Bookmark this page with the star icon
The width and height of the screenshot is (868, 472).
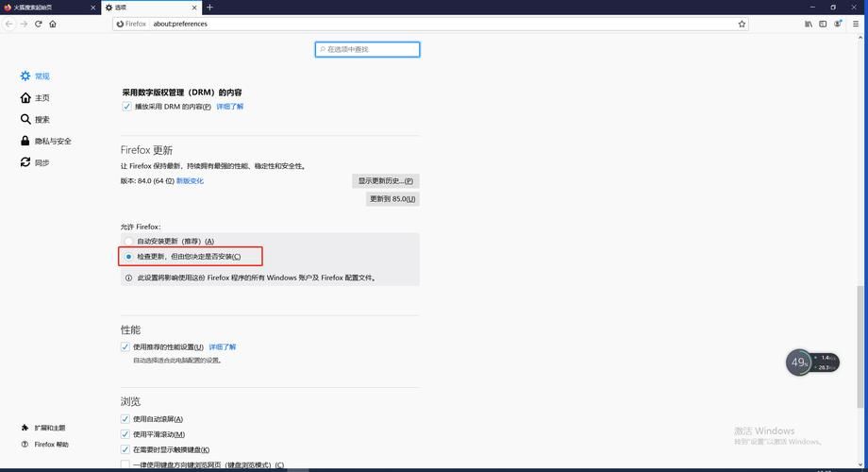tap(742, 24)
